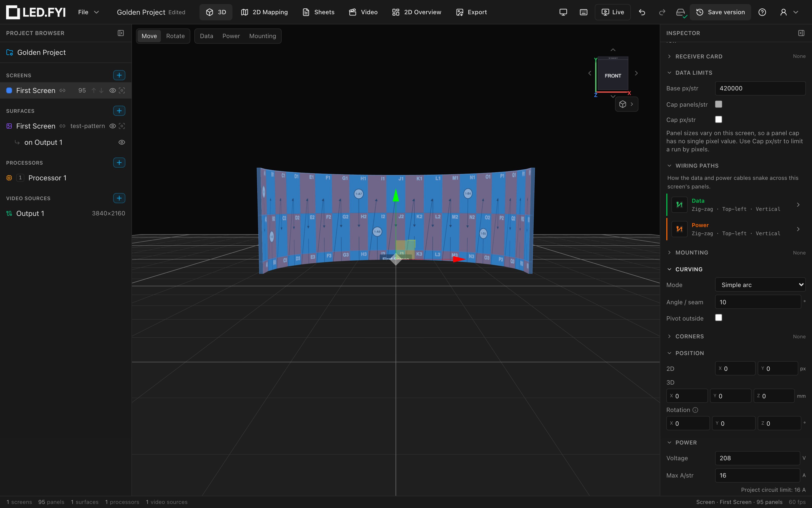The height and width of the screenshot is (508, 812).
Task: Open the Data wiring path settings
Action: (736, 205)
